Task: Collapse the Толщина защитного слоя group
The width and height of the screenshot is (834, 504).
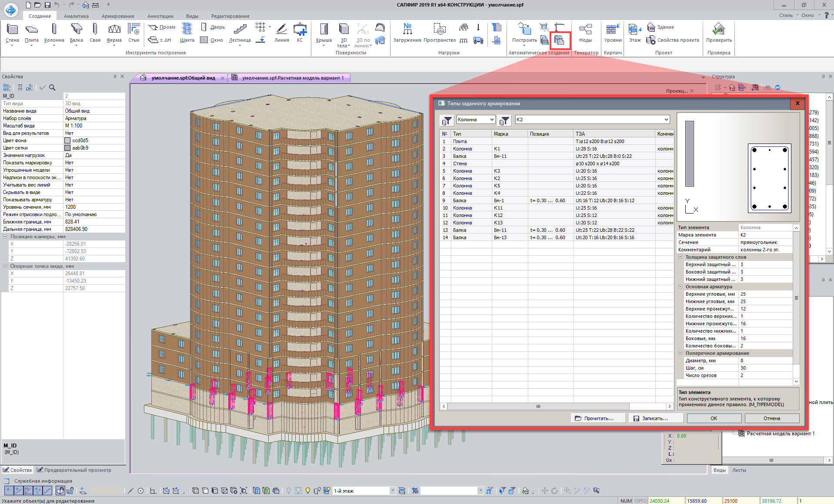Action: coord(681,257)
